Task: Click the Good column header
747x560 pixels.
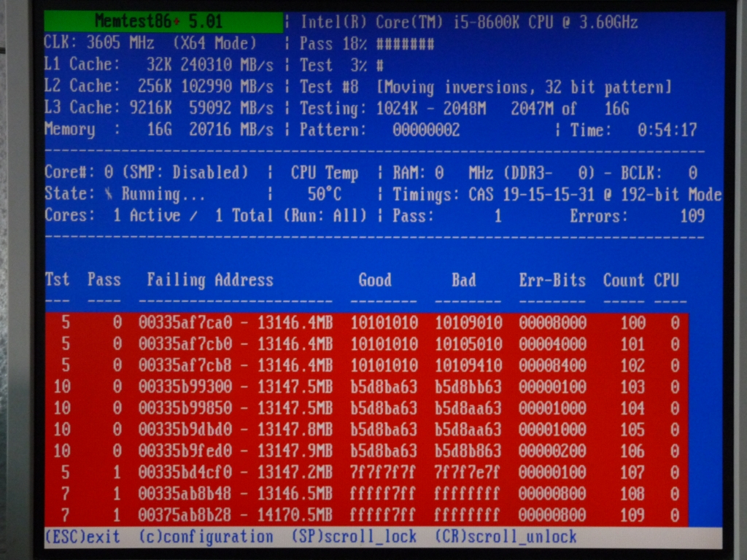Action: coord(375,280)
